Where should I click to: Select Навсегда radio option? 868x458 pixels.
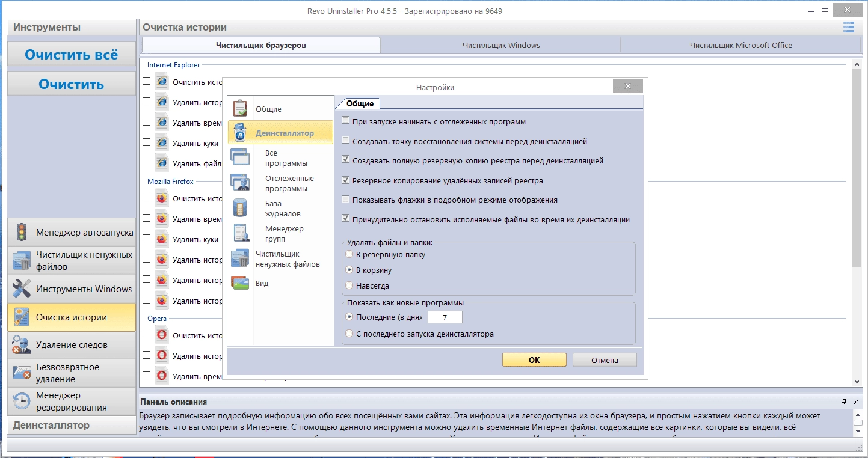click(349, 285)
